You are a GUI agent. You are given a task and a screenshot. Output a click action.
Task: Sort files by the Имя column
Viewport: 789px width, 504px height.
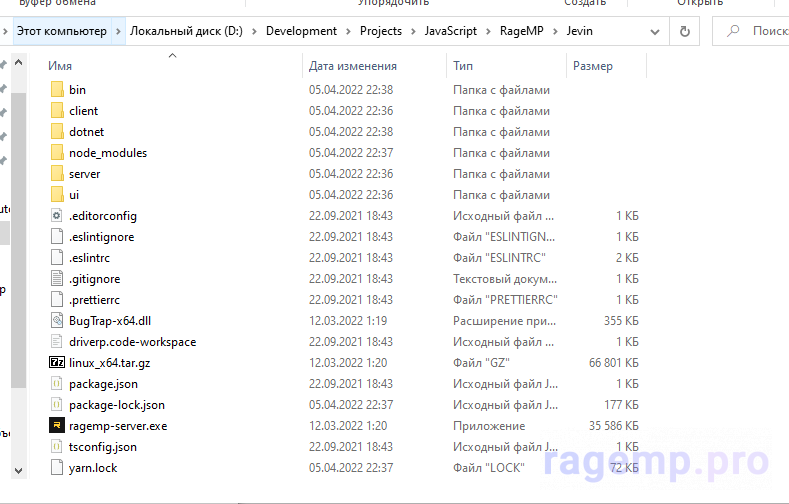[x=60, y=66]
